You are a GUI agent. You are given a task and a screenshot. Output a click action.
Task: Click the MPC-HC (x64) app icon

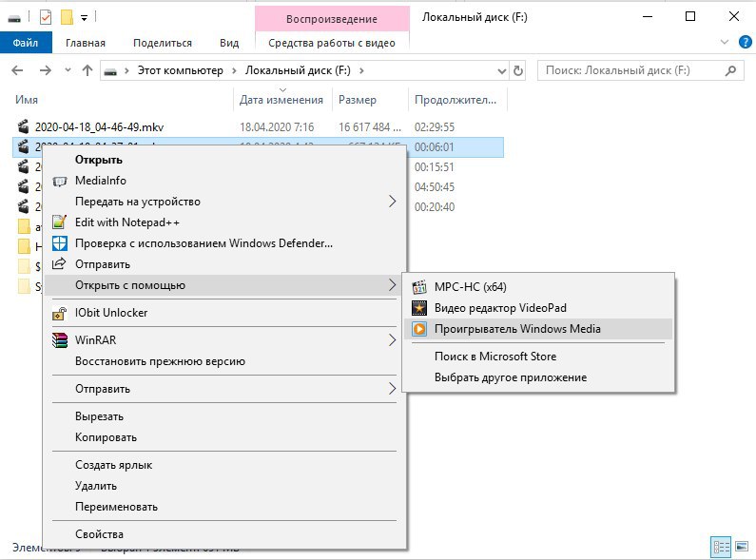419,287
